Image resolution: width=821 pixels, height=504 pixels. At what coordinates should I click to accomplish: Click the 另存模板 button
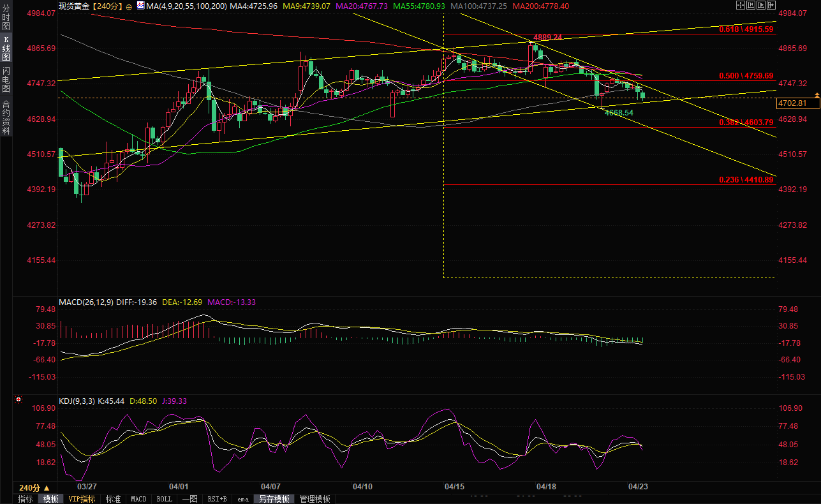click(x=274, y=499)
